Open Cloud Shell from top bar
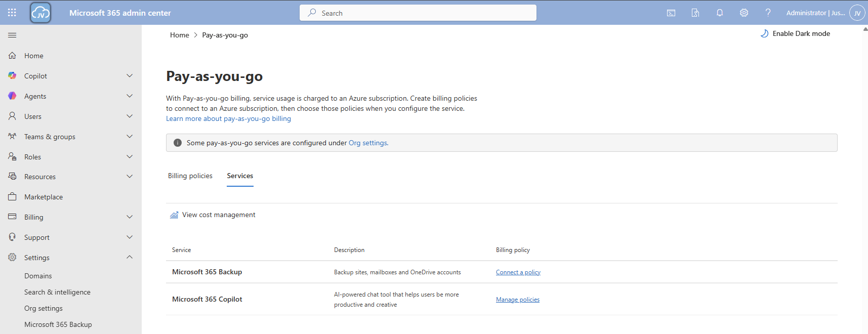Viewport: 868px width, 334px height. (x=671, y=13)
